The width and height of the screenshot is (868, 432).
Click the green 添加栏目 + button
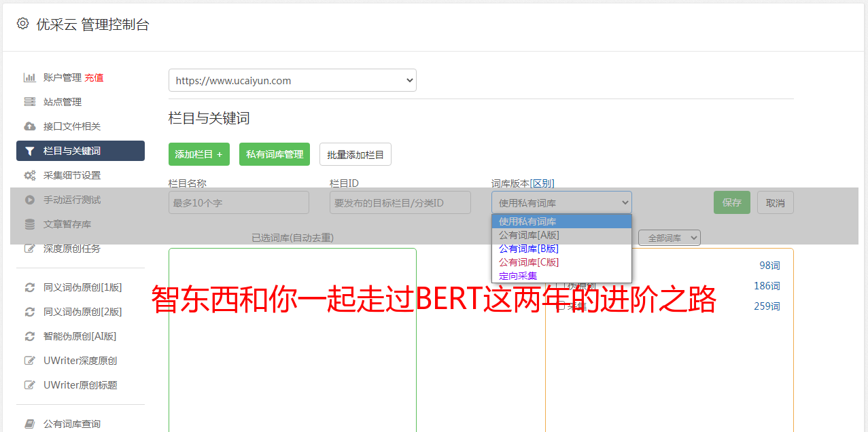(199, 154)
